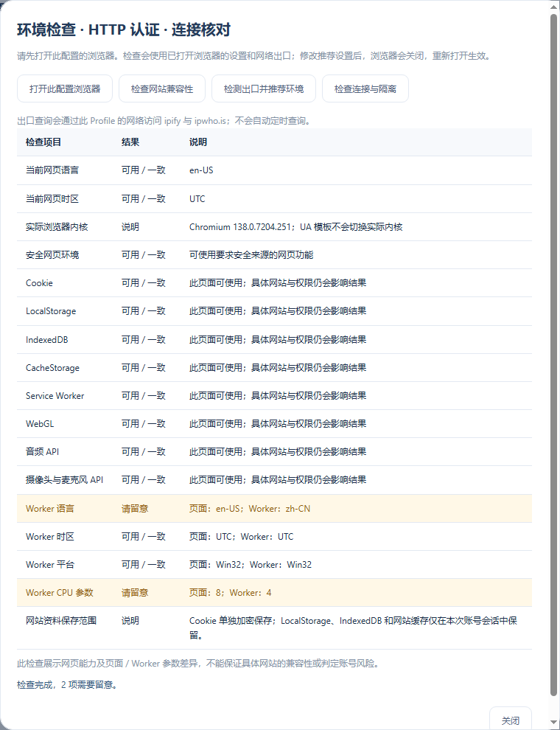Screen dimensions: 560x730
Task: Click the IndexedDB row label
Action: click(47, 340)
